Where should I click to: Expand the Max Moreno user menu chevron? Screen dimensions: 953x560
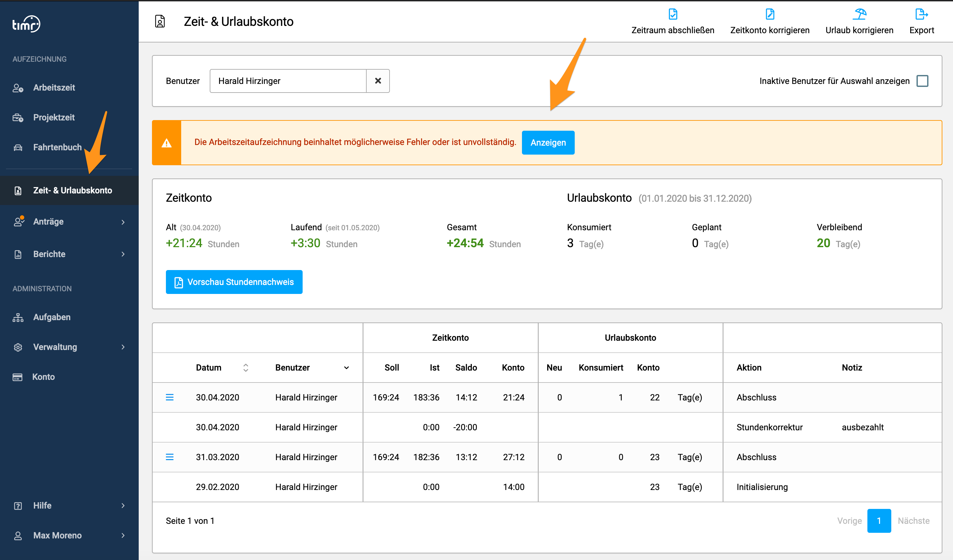coord(123,535)
